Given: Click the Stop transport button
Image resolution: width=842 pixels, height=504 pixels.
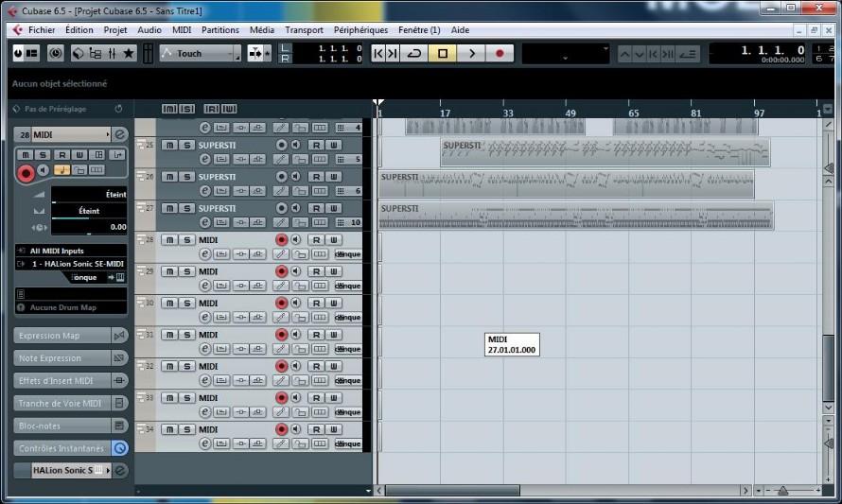Looking at the screenshot, I should [443, 54].
